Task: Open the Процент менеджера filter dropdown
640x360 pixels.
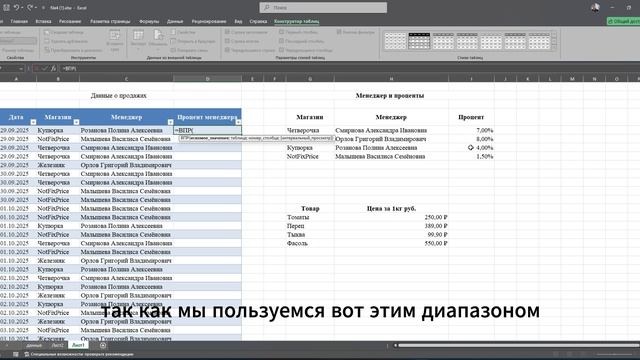Action: point(238,122)
